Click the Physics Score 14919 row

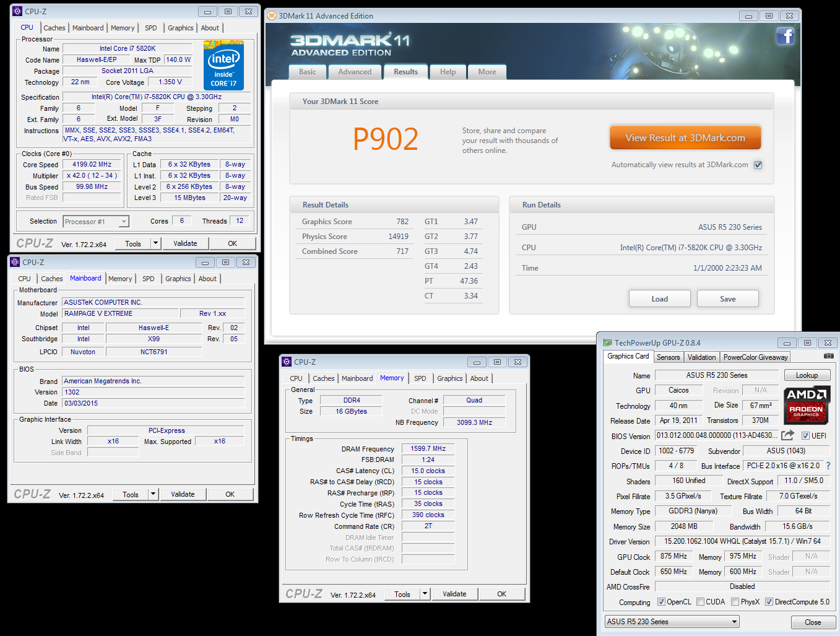(355, 237)
